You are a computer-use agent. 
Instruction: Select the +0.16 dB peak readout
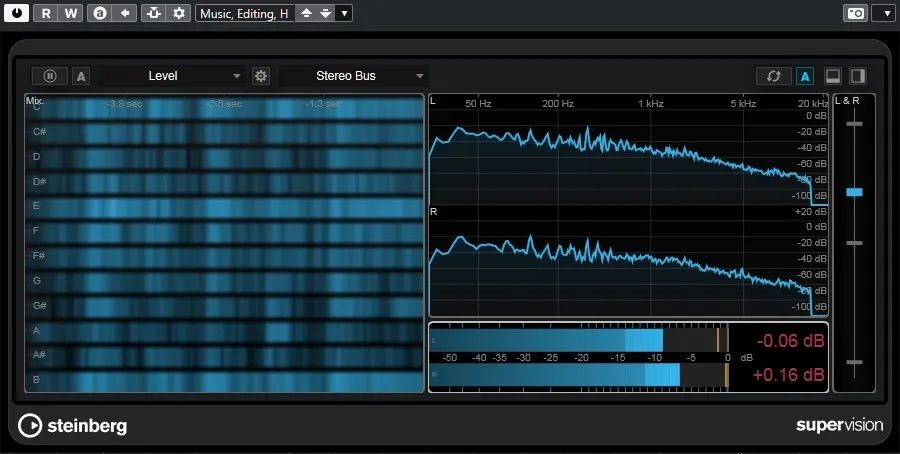tap(788, 375)
